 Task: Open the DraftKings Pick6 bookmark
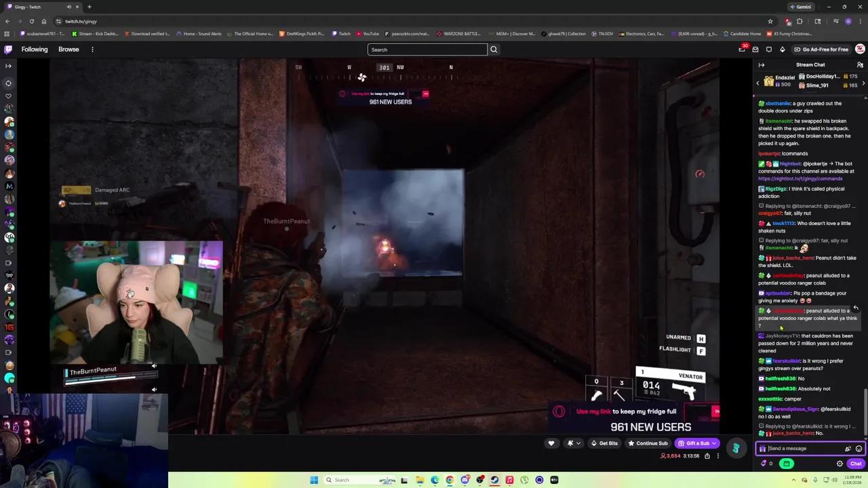click(x=301, y=34)
